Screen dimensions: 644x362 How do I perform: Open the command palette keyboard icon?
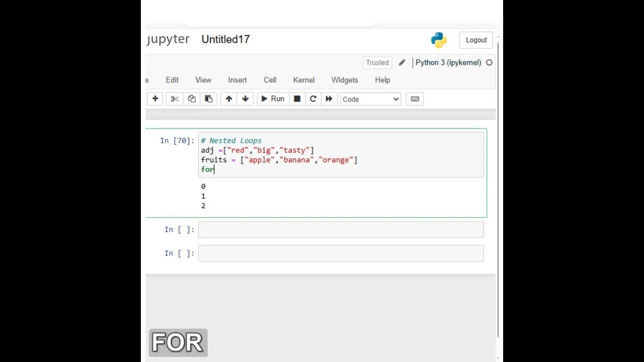pos(415,99)
